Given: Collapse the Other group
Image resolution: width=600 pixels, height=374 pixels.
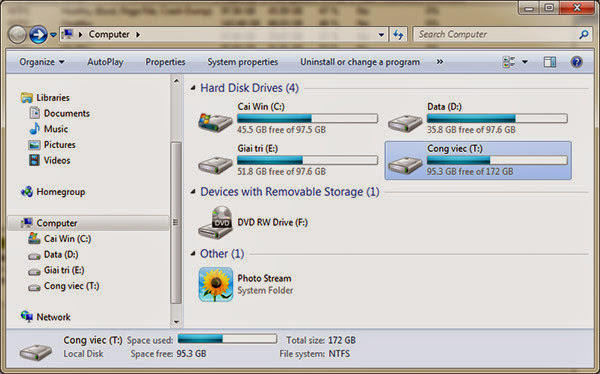Looking at the screenshot, I should coord(193,253).
